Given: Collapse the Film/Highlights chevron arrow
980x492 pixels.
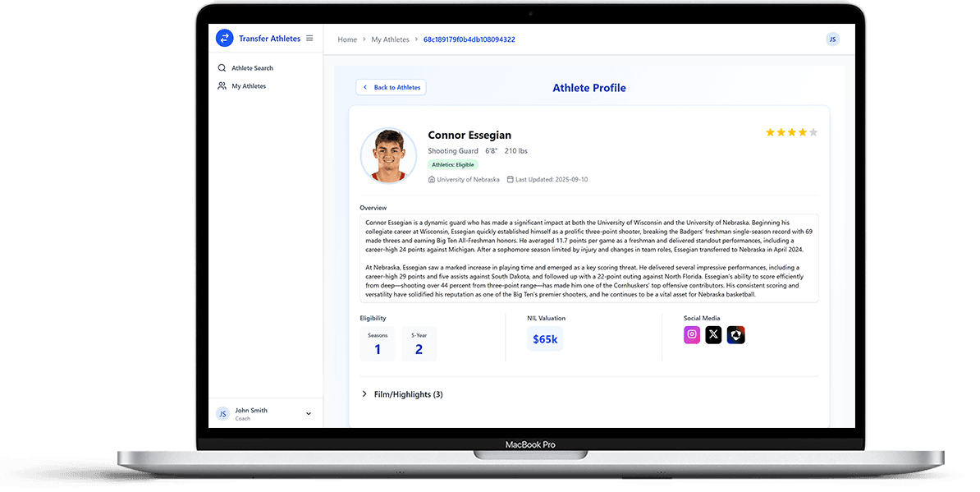Looking at the screenshot, I should [364, 394].
